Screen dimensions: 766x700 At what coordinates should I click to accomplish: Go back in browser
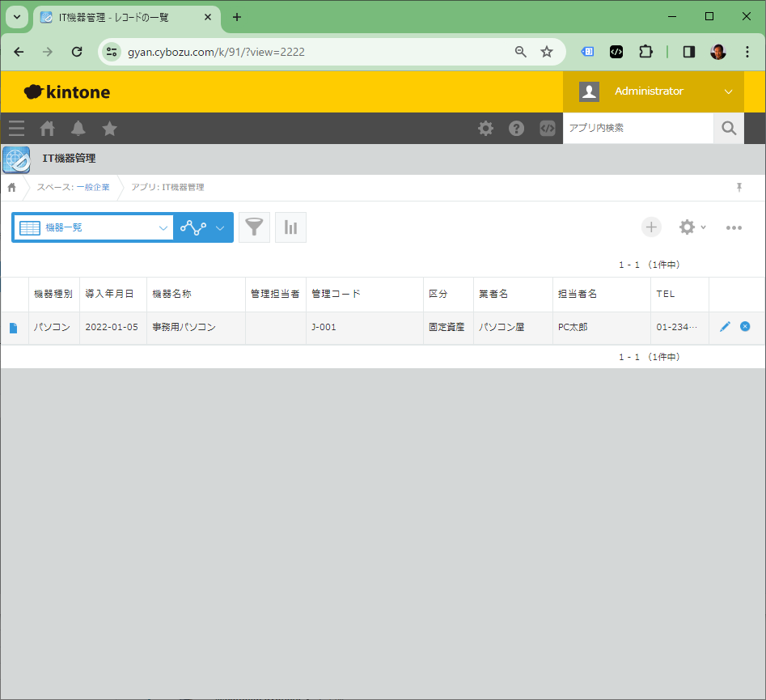(x=19, y=52)
